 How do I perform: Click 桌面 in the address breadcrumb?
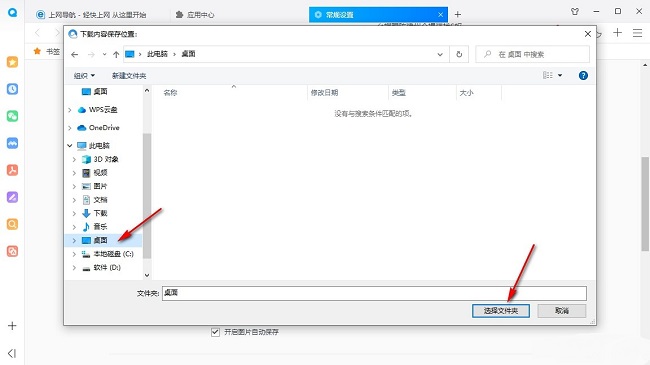[x=188, y=54]
